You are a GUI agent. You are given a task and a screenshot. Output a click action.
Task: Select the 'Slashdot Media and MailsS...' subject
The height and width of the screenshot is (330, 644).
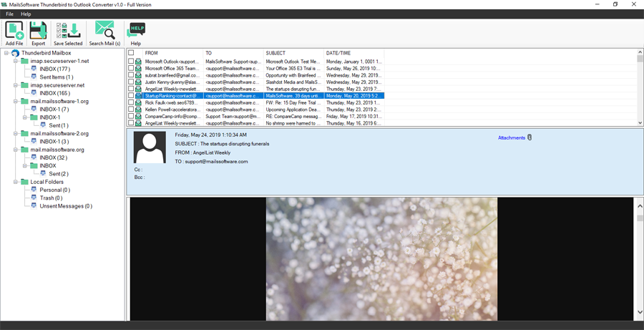click(x=293, y=82)
